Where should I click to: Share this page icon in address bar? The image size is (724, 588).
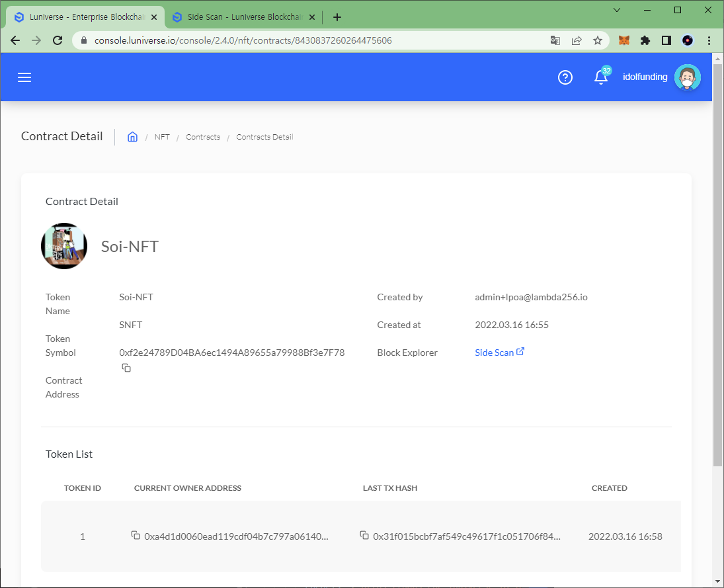coord(577,40)
